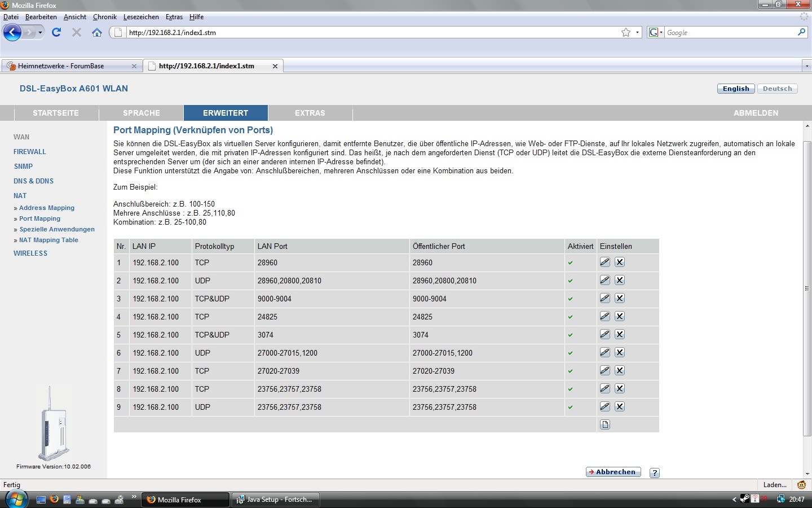Go to the Firefox home page

[97, 32]
